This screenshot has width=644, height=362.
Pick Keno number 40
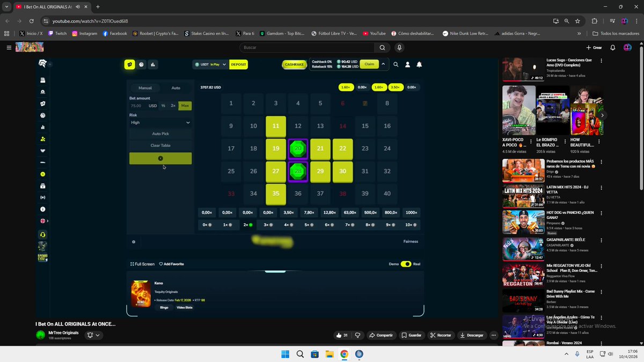[x=387, y=194]
